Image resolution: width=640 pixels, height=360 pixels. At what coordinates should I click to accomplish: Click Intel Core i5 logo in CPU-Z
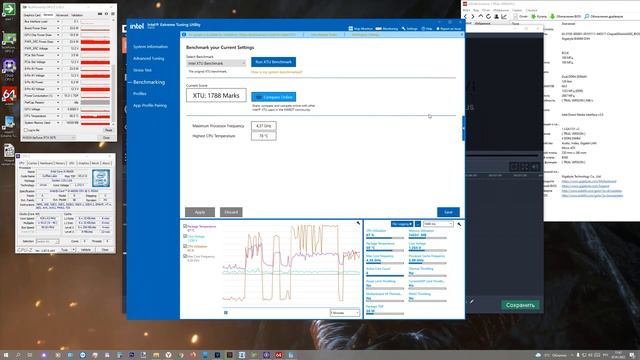[x=101, y=178]
